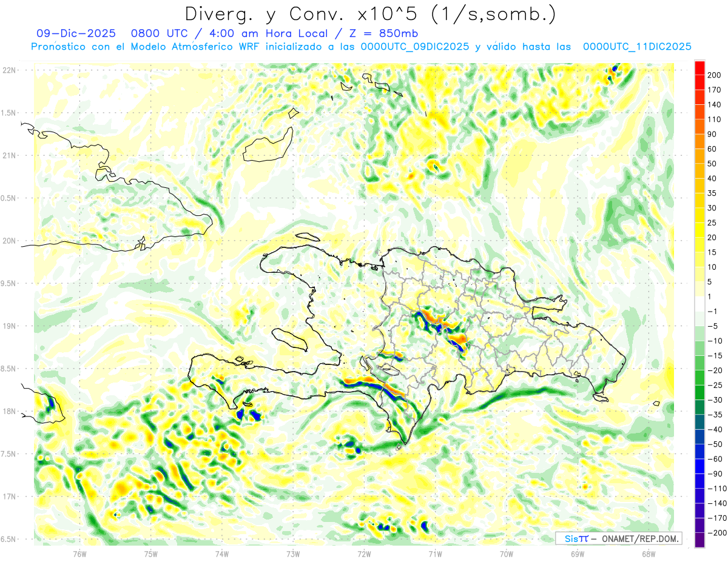Click the '19N' latitude label
Viewport: 728px width, 562px height.
point(9,326)
